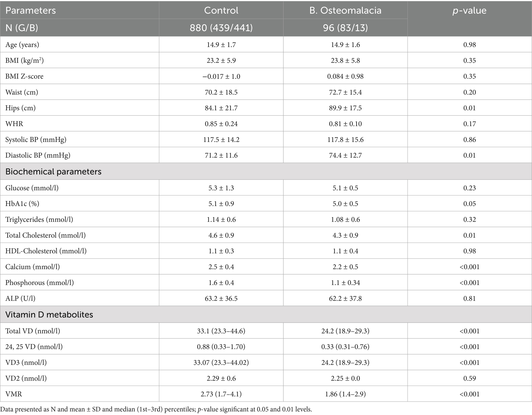Click the 96 (83/13) osteomalacia count cell
532x415 pixels.
[345, 28]
